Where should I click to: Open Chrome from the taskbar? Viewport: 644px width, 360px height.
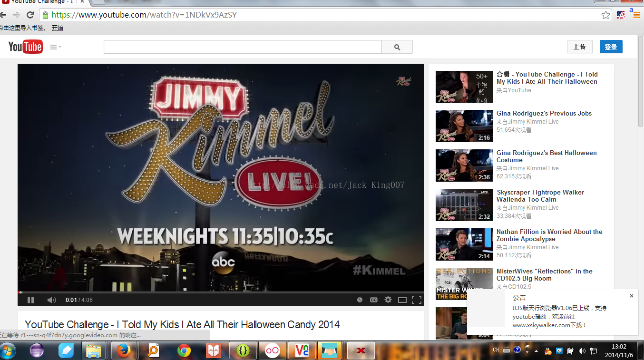coord(184,351)
